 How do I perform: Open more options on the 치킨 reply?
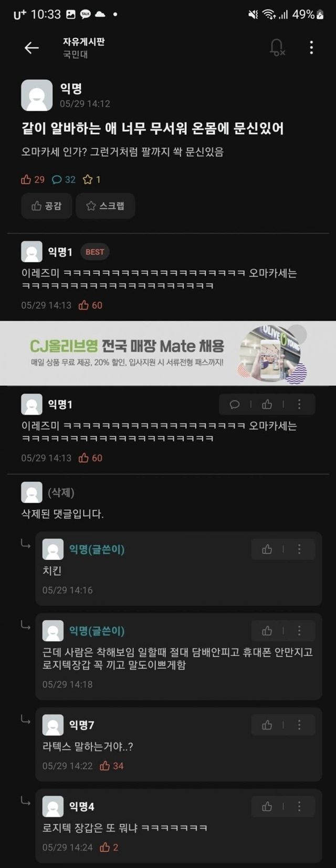(x=299, y=549)
